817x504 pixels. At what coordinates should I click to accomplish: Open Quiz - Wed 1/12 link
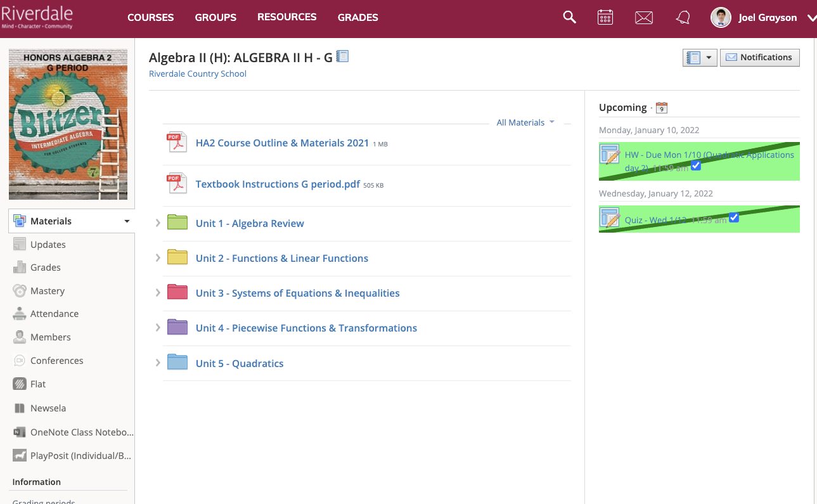(655, 220)
